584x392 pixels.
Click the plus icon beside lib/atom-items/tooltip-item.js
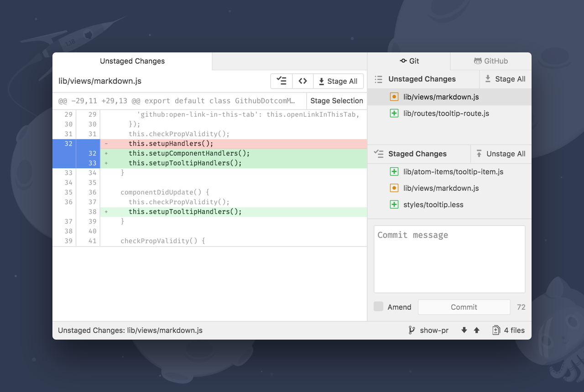point(393,171)
